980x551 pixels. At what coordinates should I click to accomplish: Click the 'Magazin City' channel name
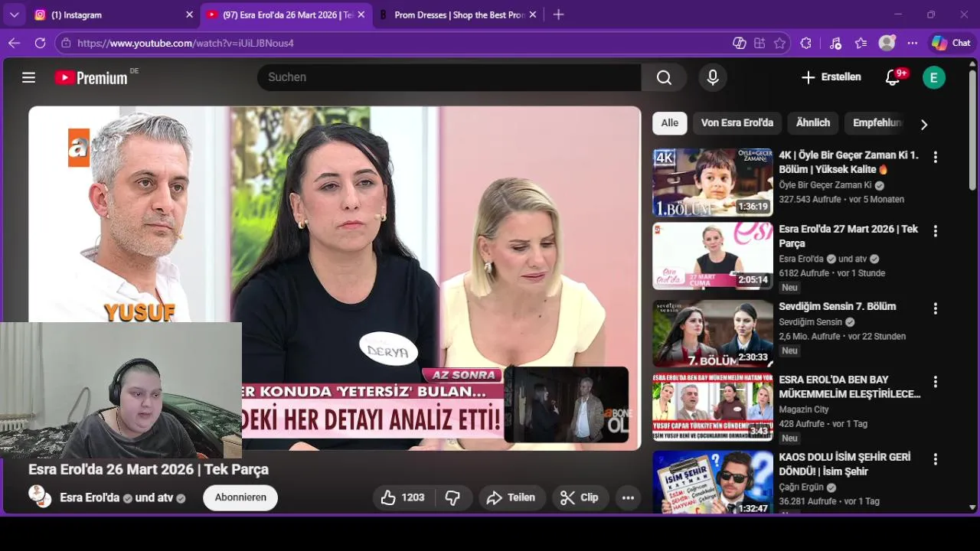click(804, 409)
